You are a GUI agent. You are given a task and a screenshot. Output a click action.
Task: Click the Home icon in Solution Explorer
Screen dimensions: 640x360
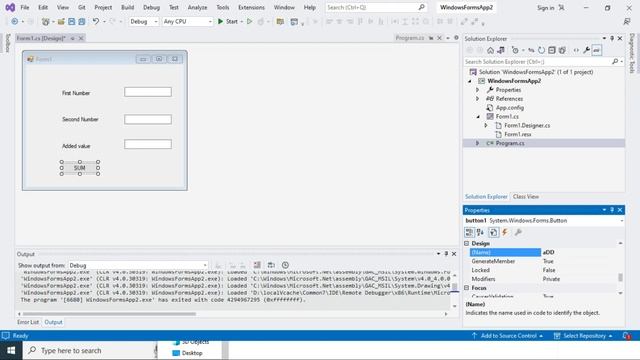pyautogui.click(x=490, y=50)
